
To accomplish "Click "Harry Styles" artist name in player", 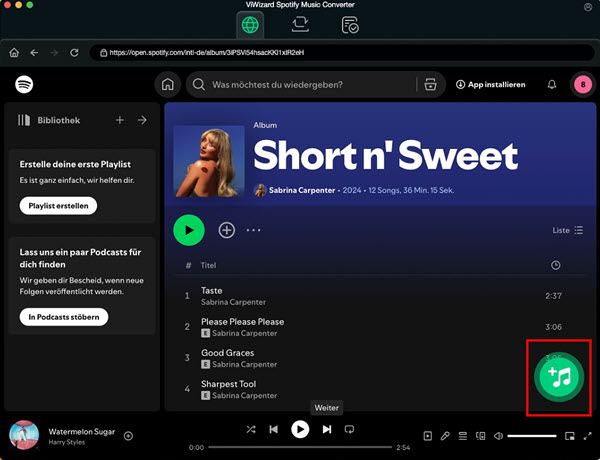I will point(67,442).
